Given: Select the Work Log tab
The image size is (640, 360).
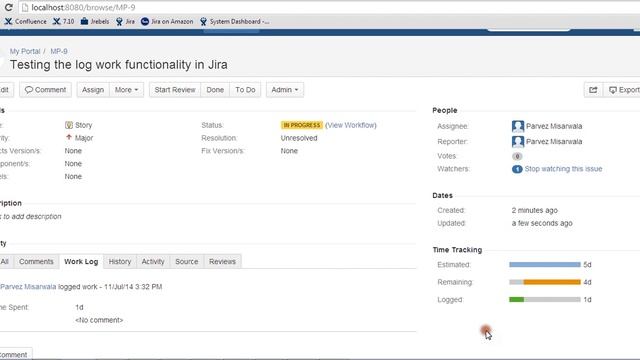Looking at the screenshot, I should (81, 262).
